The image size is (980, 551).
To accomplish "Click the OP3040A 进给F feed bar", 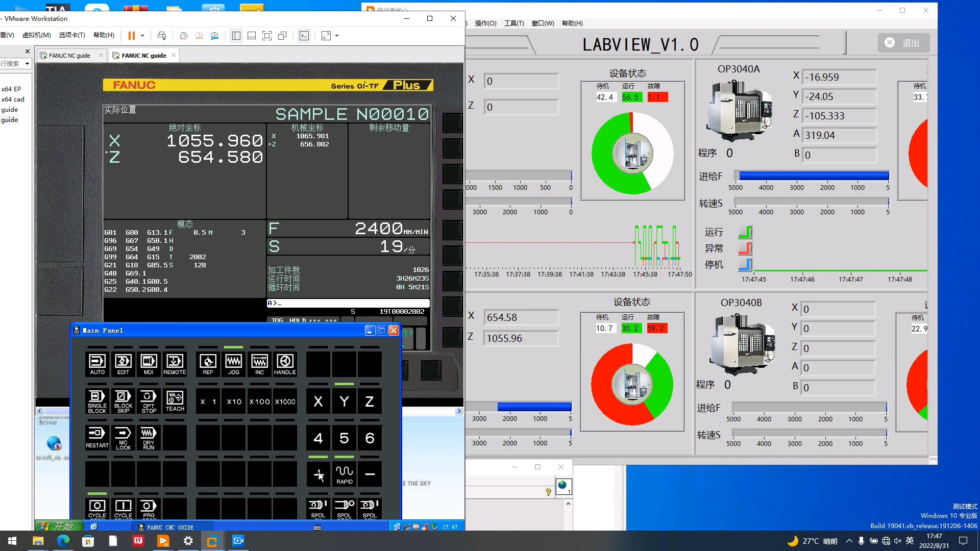I will click(x=812, y=176).
